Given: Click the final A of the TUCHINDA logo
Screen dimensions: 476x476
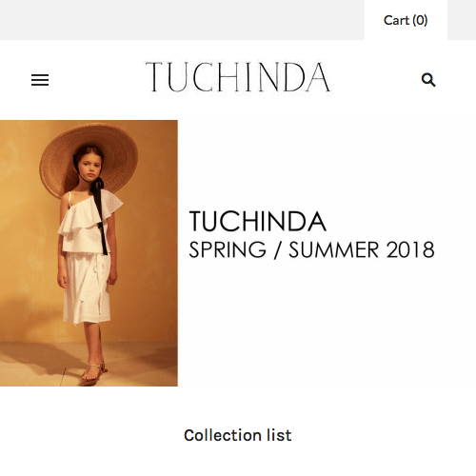Looking at the screenshot, I should pos(318,77).
